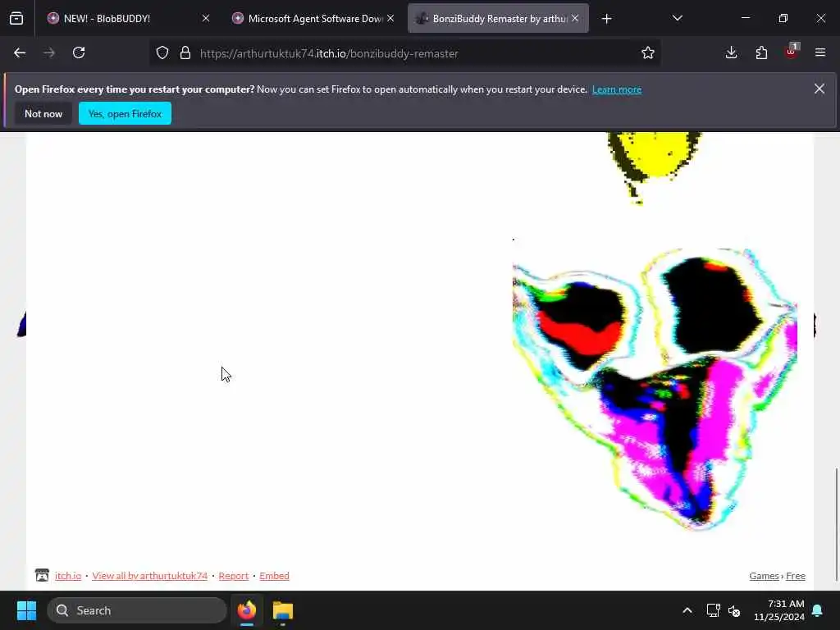Open File Explorer from the taskbar
Viewport: 840px width, 630px height.
[x=283, y=610]
